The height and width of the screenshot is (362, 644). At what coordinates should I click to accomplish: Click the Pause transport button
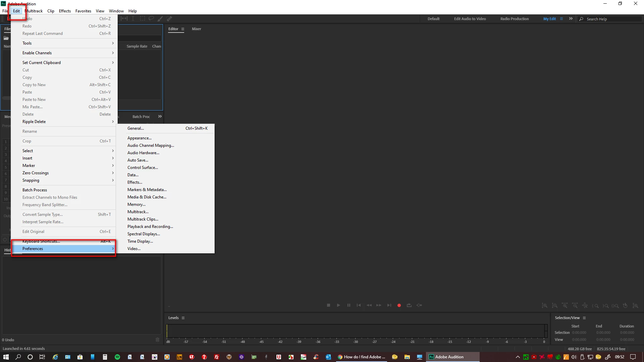pyautogui.click(x=349, y=305)
